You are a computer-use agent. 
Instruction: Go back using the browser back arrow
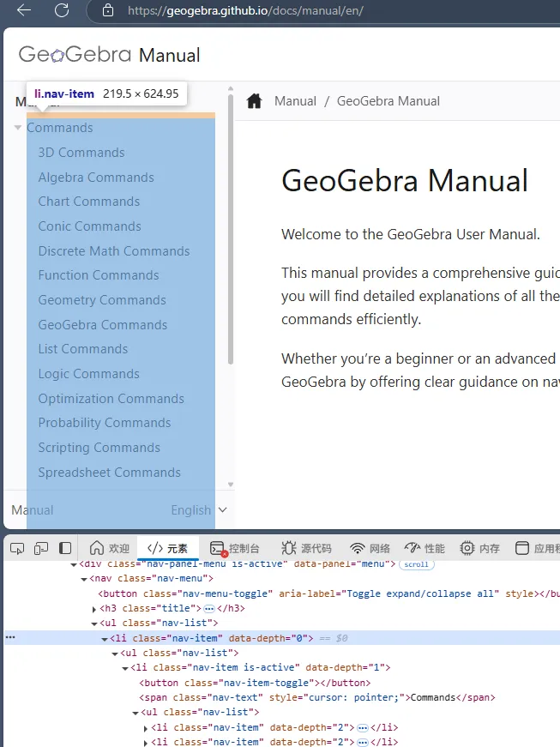[24, 10]
